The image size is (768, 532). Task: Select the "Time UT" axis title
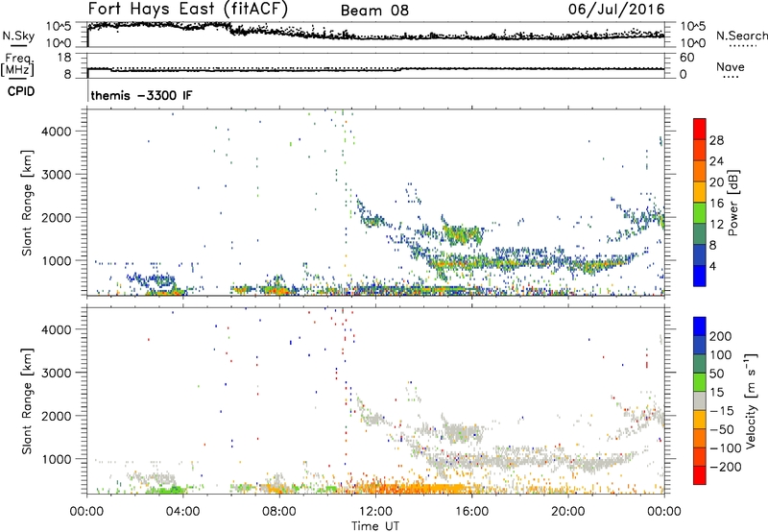click(375, 526)
